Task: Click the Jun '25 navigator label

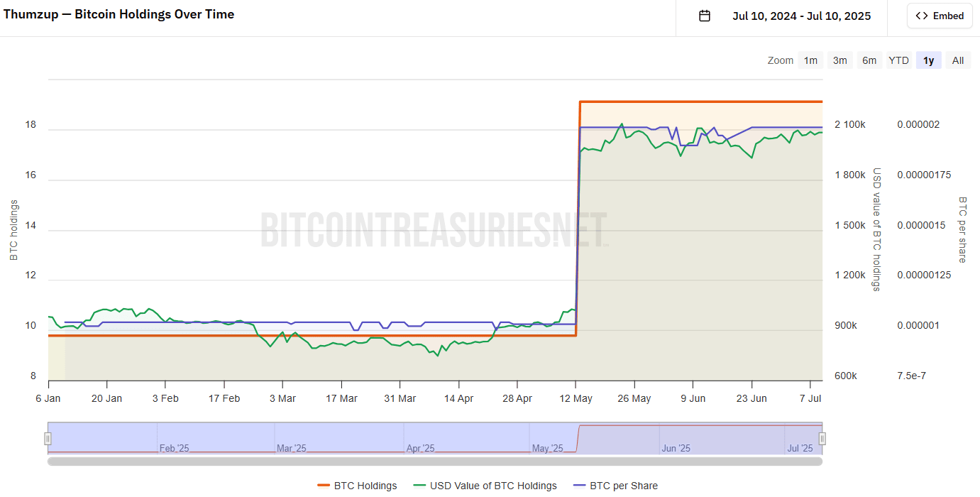Action: [676, 448]
